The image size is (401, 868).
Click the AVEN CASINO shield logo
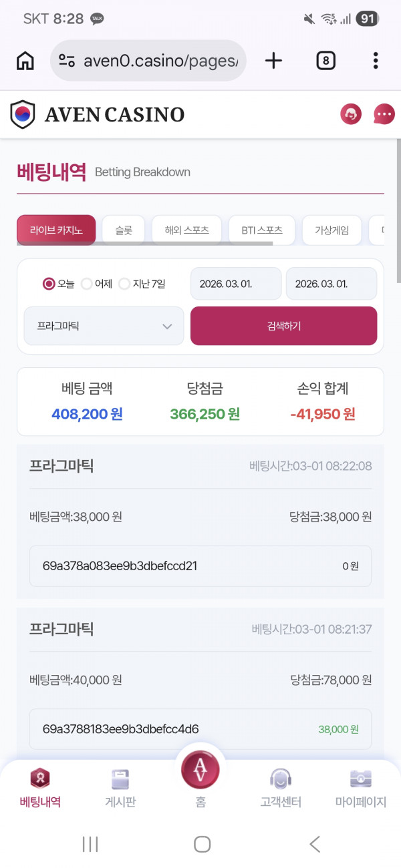23,114
